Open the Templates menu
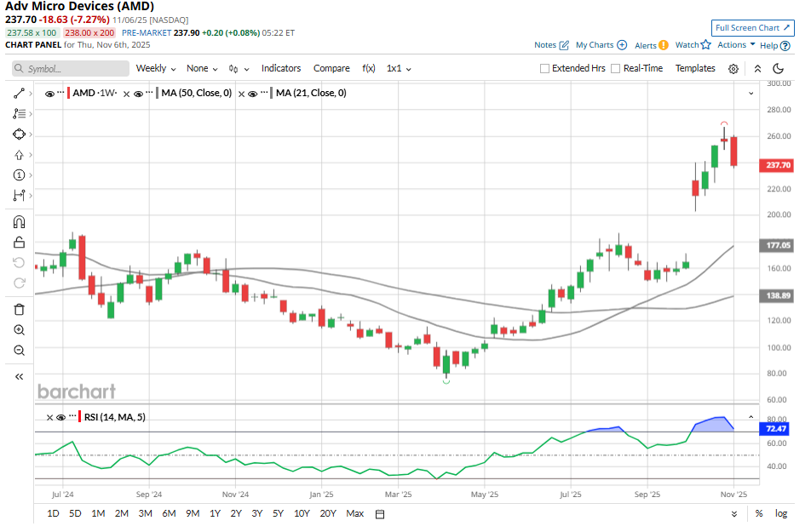The image size is (811, 532). point(695,68)
